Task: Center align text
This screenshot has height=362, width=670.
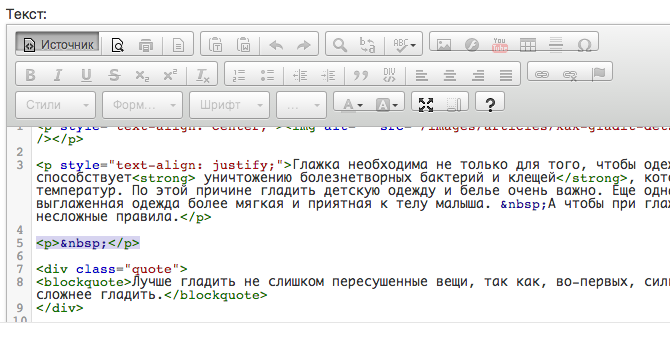Action: click(450, 75)
